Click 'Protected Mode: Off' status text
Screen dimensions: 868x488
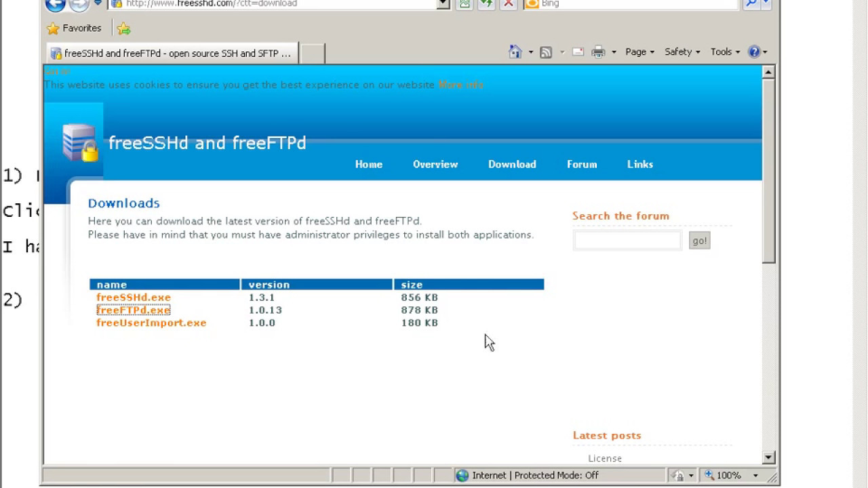coord(557,476)
